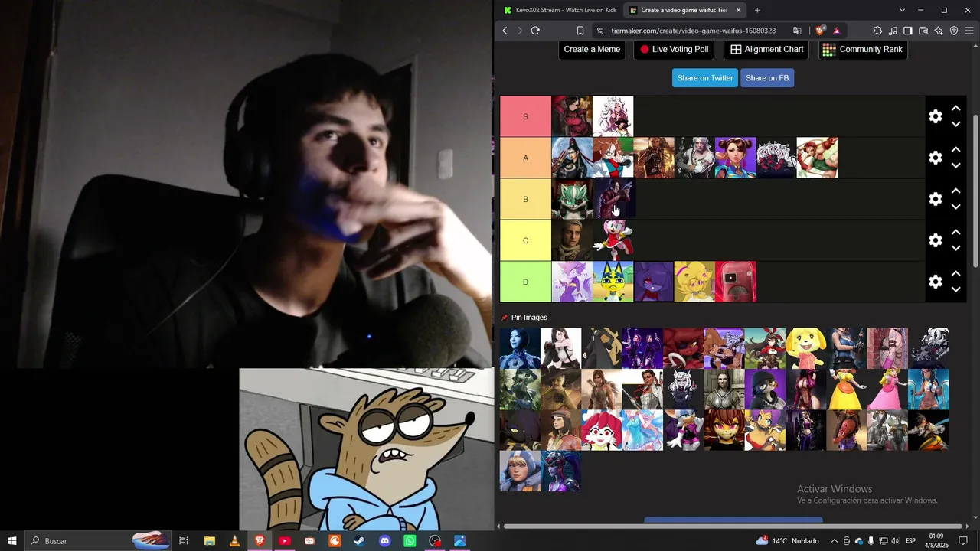Expand hidden system tray icons chevron
980x551 pixels.
click(x=835, y=541)
